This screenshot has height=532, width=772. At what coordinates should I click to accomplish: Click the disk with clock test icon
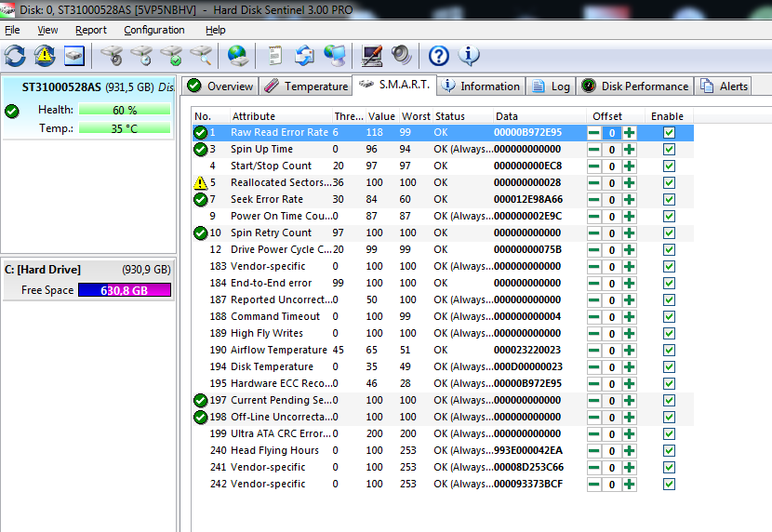tap(141, 56)
